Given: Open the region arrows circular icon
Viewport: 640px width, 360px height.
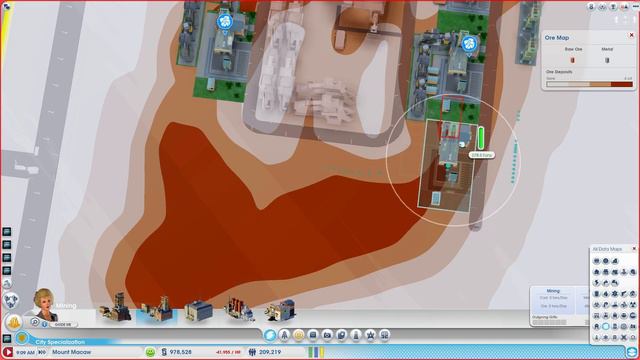Looking at the screenshot, I should coord(11,301).
